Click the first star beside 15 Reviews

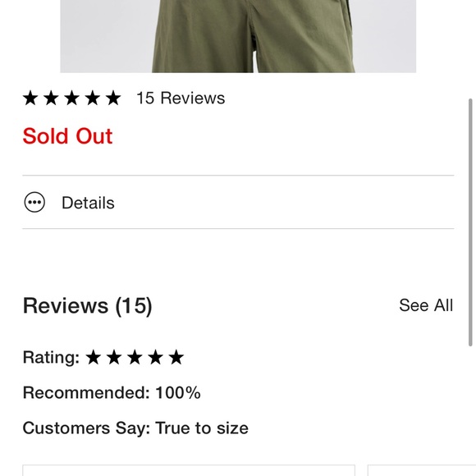click(x=30, y=98)
